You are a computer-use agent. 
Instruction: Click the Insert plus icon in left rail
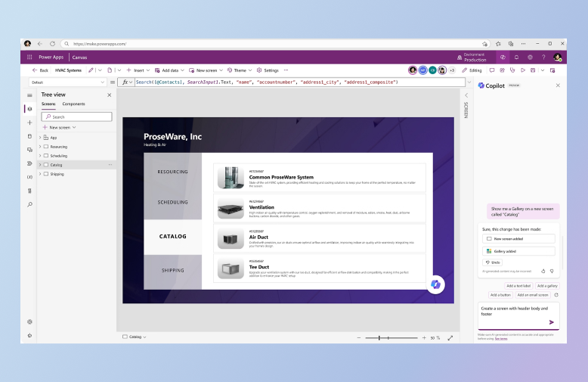(x=29, y=123)
